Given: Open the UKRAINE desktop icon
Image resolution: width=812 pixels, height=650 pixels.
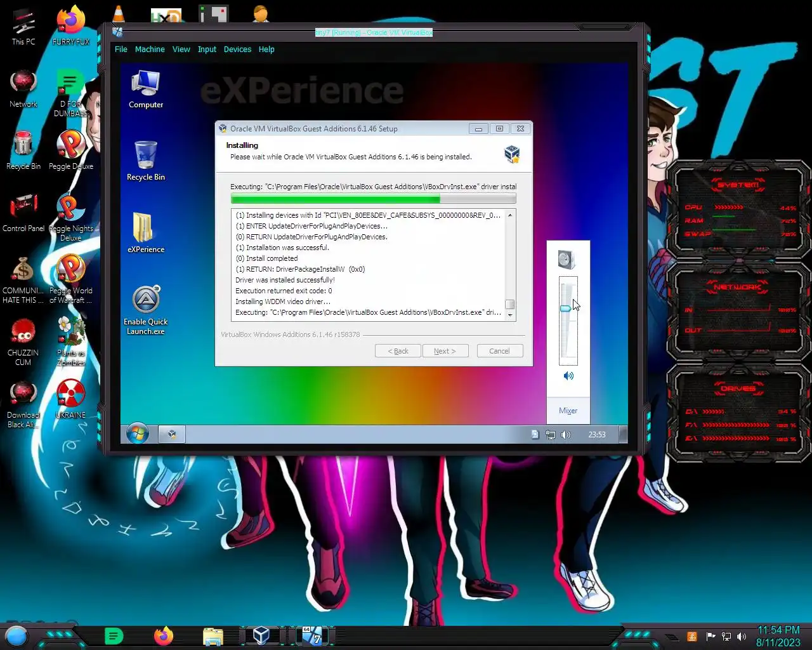Looking at the screenshot, I should 71,399.
